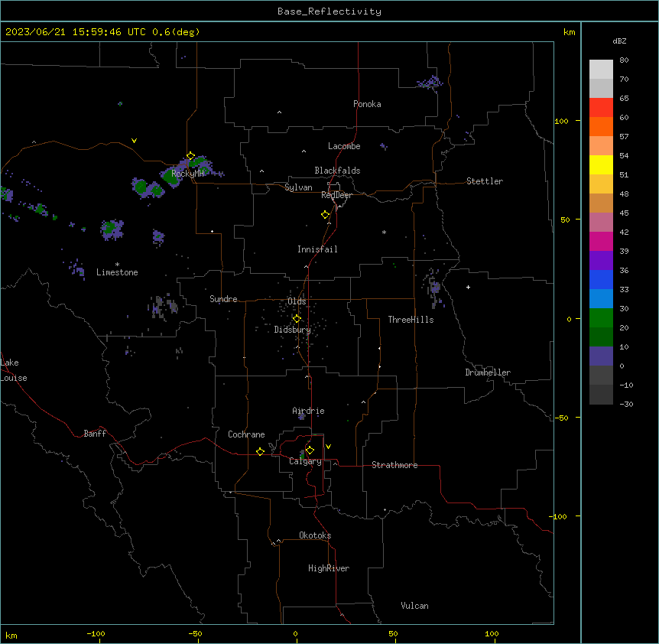This screenshot has width=659, height=644.
Task: Click the Okotoks town label
Action: 315,535
